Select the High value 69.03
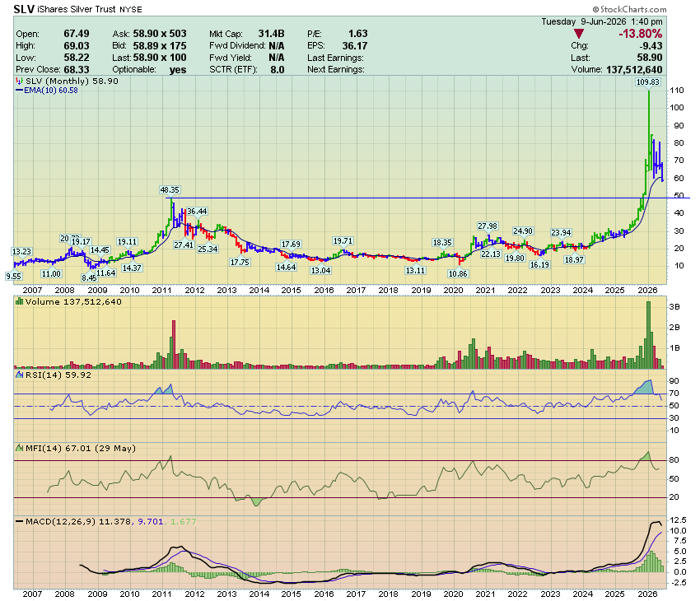Screen dimensions: 700x601 [x=77, y=46]
